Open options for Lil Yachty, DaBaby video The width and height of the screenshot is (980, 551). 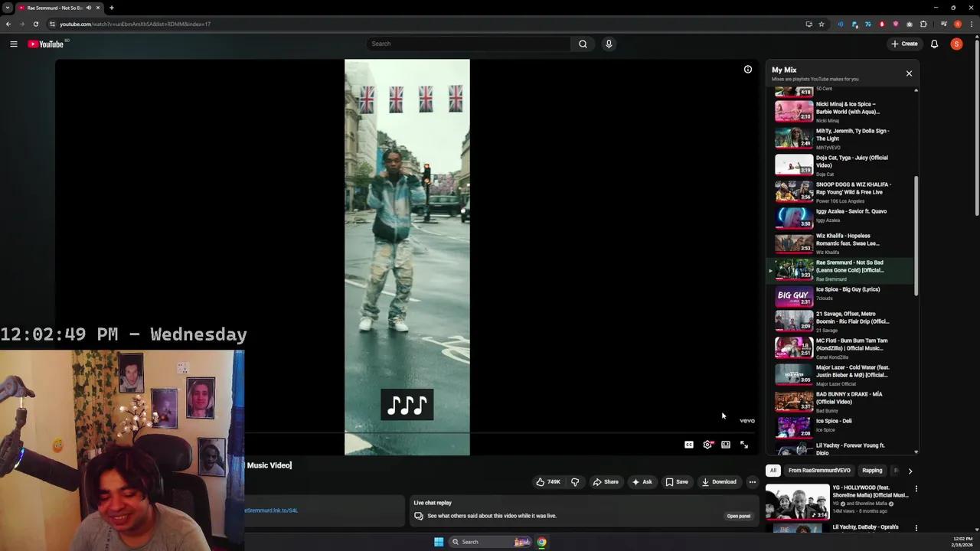(x=916, y=528)
